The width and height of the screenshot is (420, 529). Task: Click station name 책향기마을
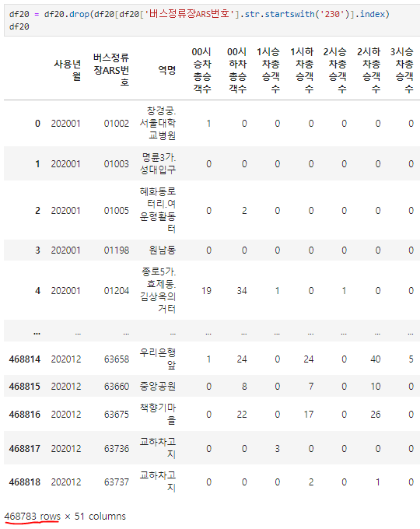click(158, 414)
